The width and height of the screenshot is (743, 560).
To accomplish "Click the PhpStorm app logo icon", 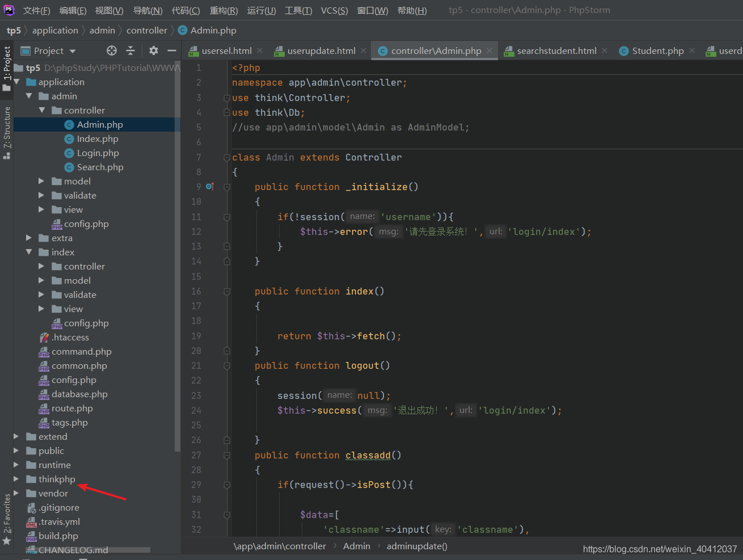I will coord(9,10).
